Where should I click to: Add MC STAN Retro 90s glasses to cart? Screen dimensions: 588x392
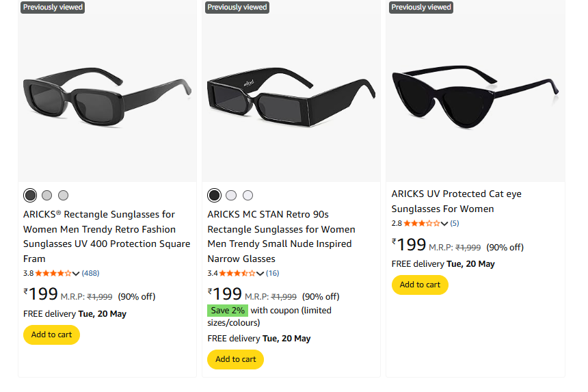pyautogui.click(x=235, y=359)
